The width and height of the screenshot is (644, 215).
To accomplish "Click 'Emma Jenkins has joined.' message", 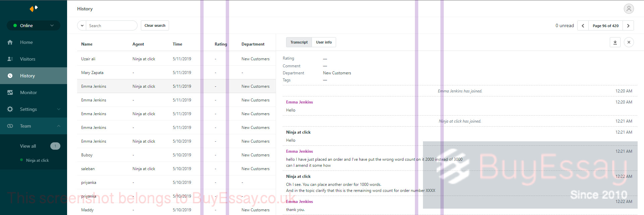I will pos(460,91).
